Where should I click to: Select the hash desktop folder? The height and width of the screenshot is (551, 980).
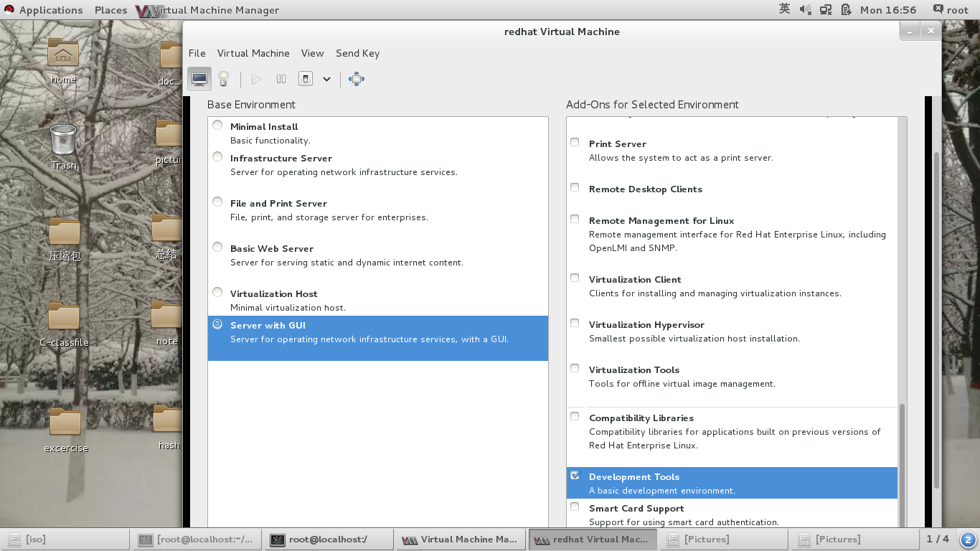[168, 428]
